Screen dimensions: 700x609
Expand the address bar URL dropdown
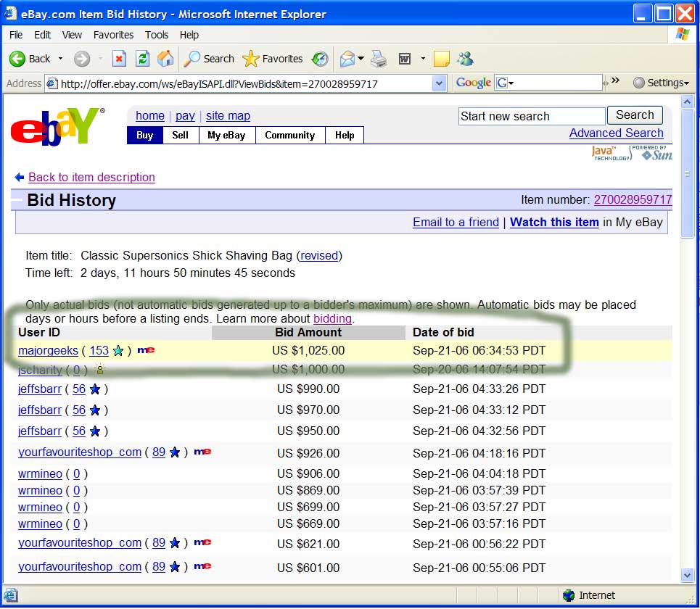coord(439,83)
